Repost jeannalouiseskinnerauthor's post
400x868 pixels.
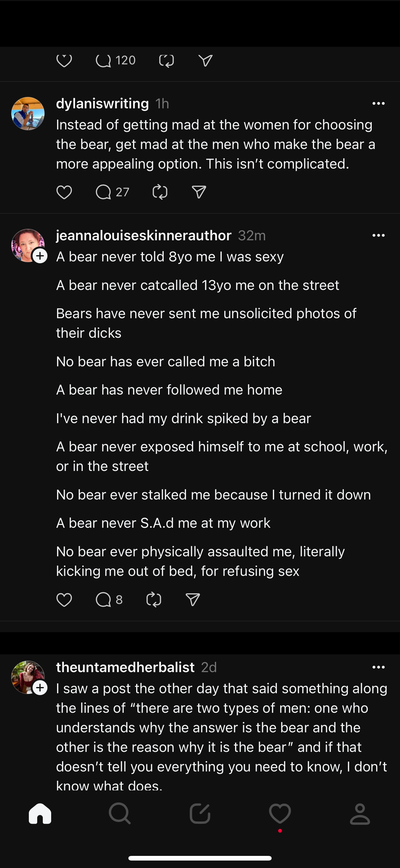154,600
